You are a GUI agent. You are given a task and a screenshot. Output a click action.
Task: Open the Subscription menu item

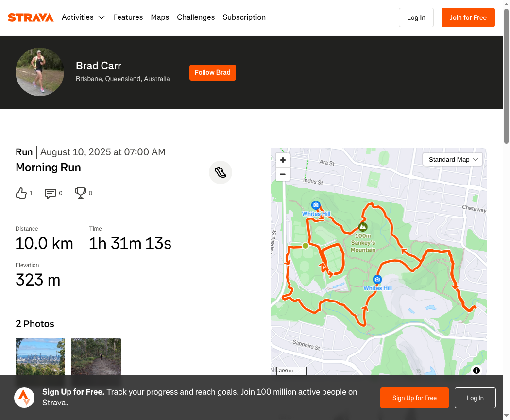pos(244,17)
